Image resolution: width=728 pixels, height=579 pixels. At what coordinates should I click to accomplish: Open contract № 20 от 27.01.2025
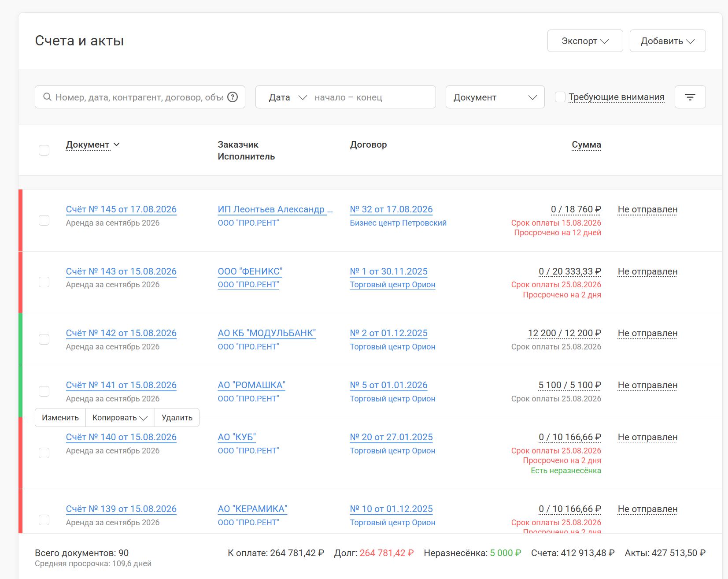click(391, 437)
